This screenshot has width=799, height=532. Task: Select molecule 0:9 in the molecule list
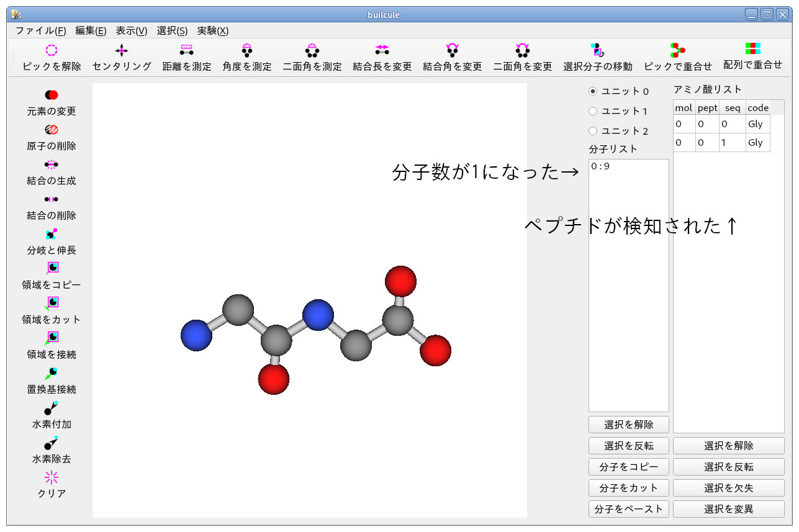point(600,166)
